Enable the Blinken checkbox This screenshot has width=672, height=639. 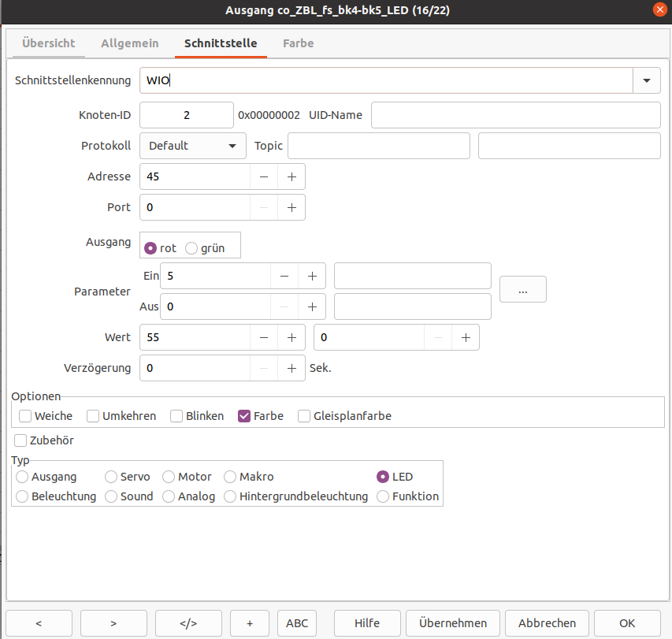tap(177, 416)
